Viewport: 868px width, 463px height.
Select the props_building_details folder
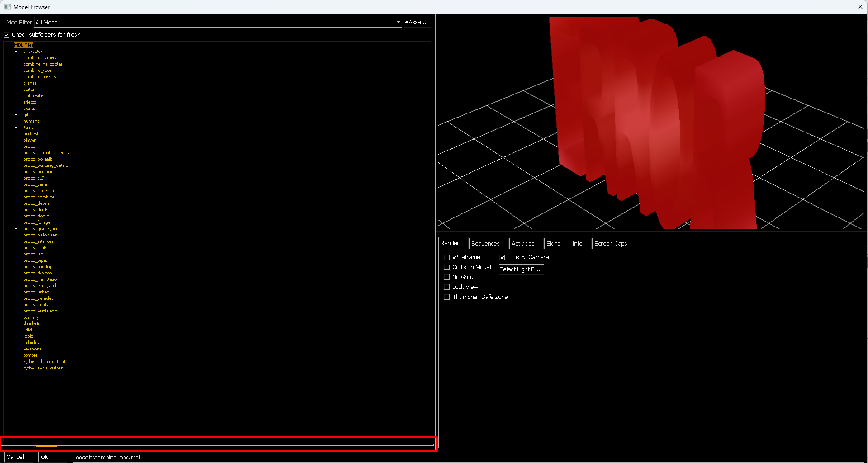click(x=46, y=165)
